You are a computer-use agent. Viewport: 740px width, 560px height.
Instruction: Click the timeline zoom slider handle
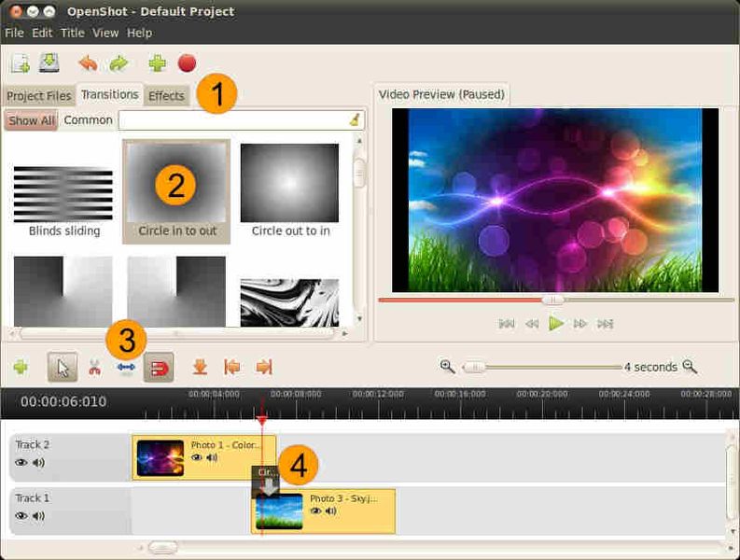coord(474,367)
